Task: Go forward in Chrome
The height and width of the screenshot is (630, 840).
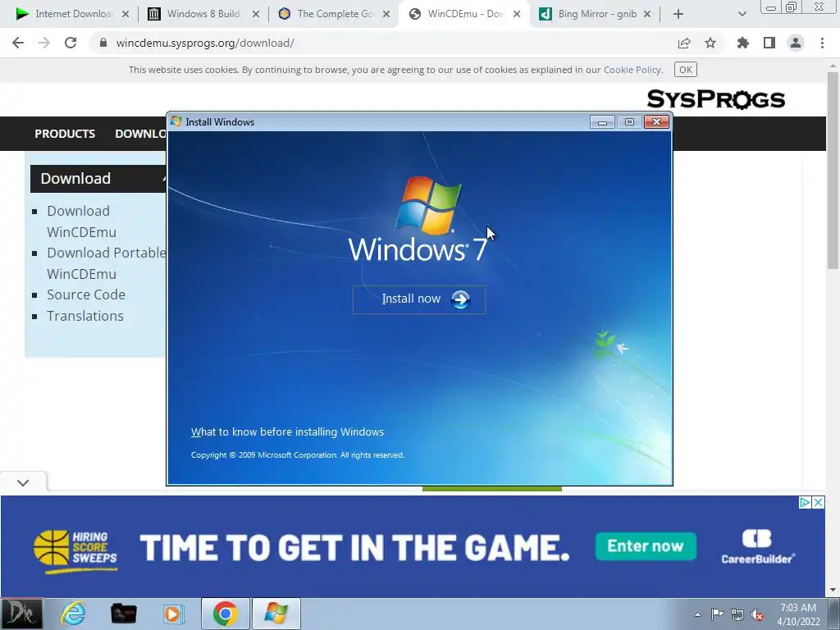Action: (x=44, y=43)
